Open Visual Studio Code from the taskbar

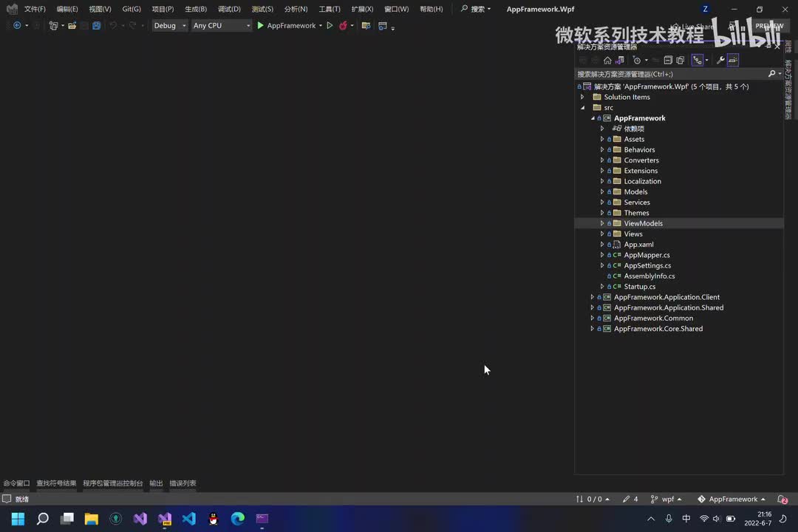(189, 519)
